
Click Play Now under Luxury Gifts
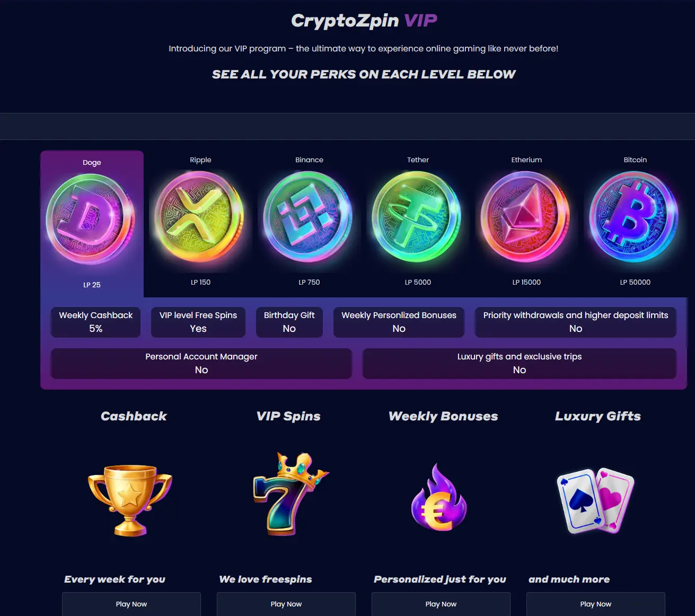pyautogui.click(x=596, y=604)
